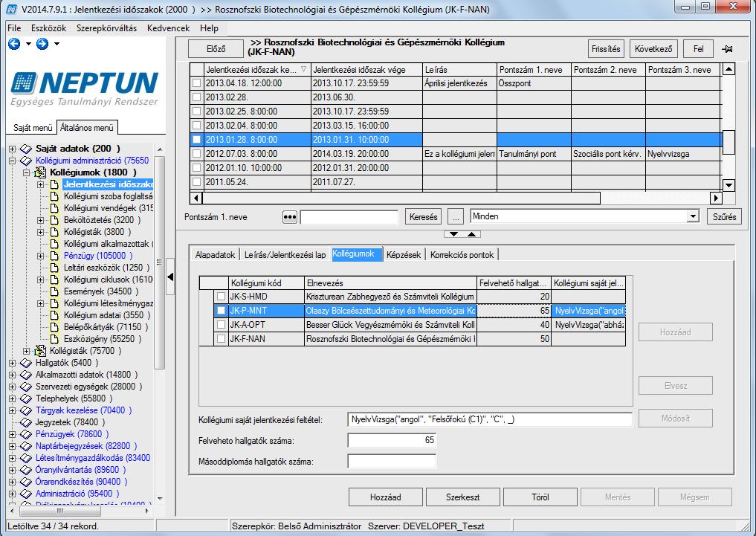Tick checkbox for JK-F-NAN dormitory row
756x536 pixels.
pos(221,339)
